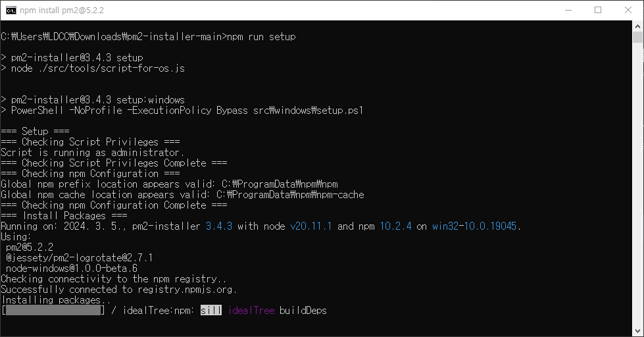Click the '=== Install Packages ===' header line
Screen dimensions: 644x337
(x=64, y=216)
